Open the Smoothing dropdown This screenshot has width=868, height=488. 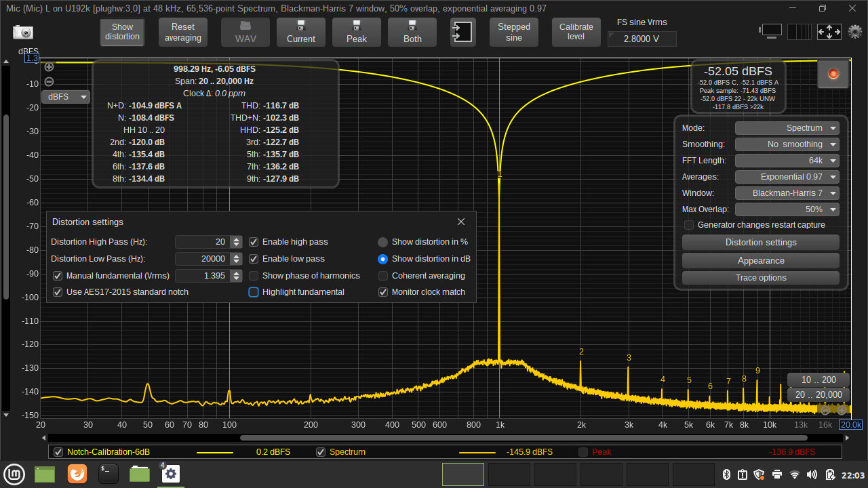(x=787, y=144)
